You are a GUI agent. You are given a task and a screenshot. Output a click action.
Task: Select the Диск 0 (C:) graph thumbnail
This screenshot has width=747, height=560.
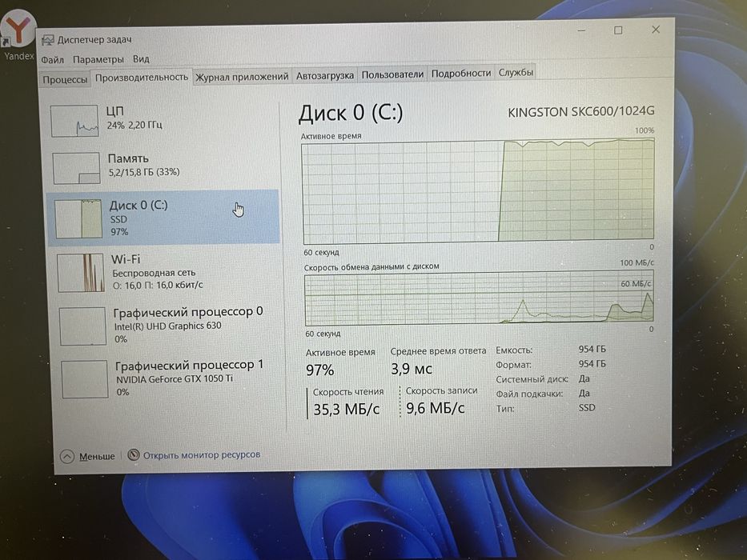click(78, 218)
